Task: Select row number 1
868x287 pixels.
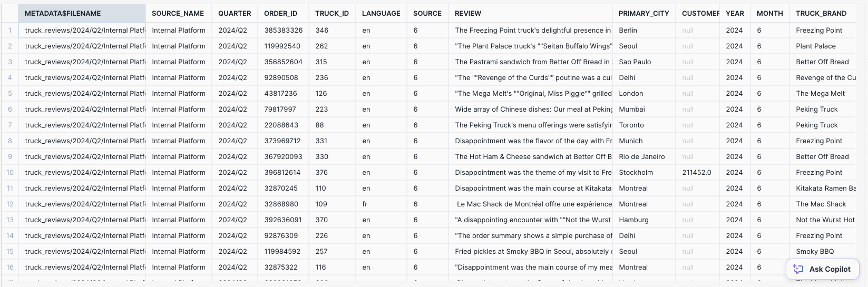Action: [x=10, y=30]
